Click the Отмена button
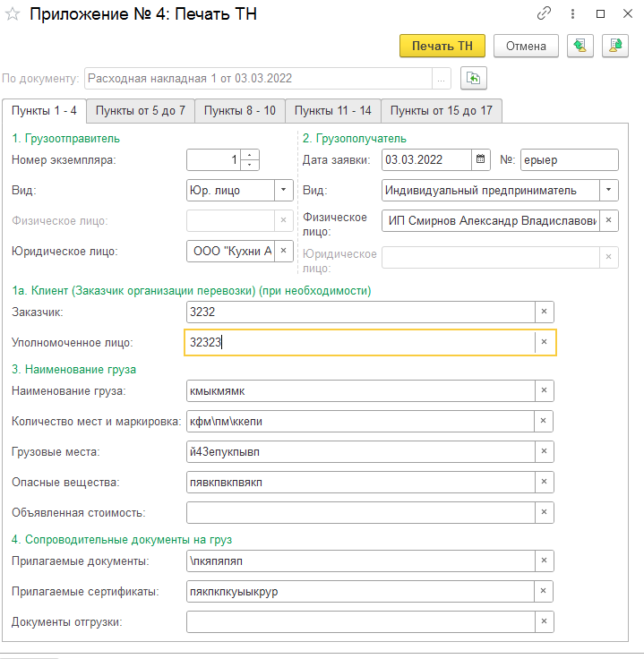Screen dimensions: 644x659 pos(526,46)
